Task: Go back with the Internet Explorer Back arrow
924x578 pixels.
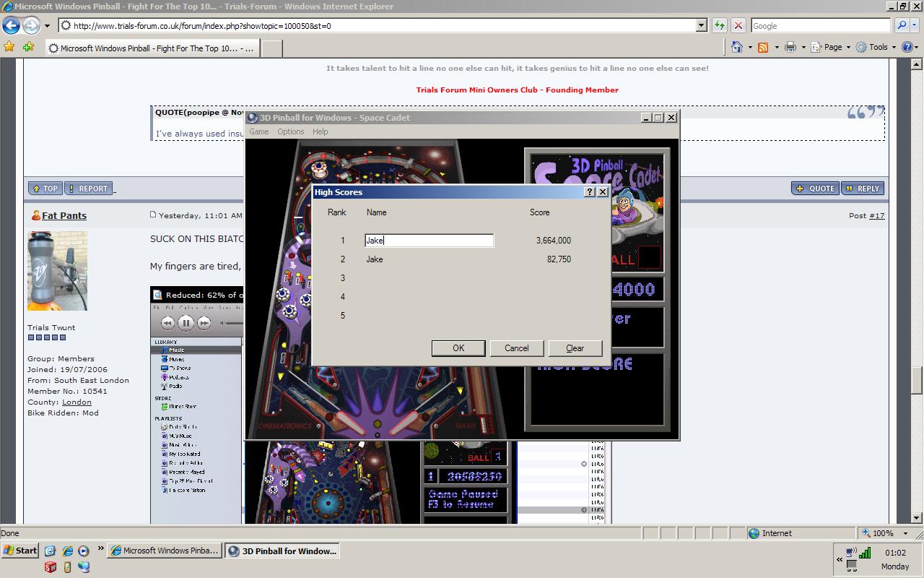Action: tap(11, 25)
